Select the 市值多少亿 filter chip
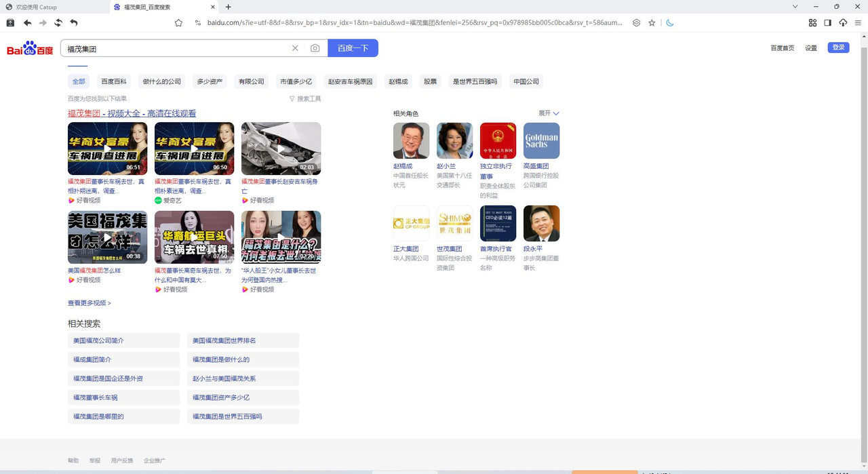The width and height of the screenshot is (868, 474). pyautogui.click(x=296, y=81)
